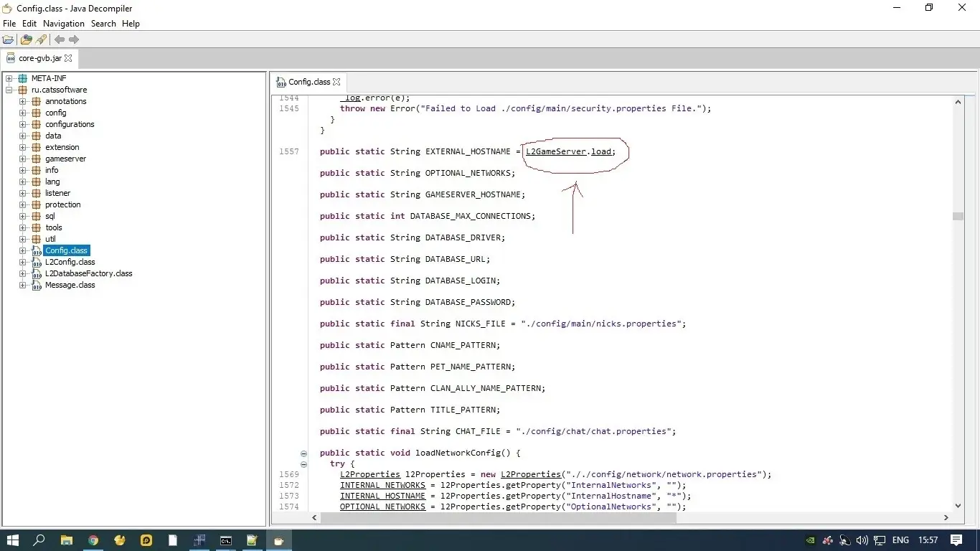Select the tools package
The height and width of the screenshot is (551, 980).
(54, 227)
